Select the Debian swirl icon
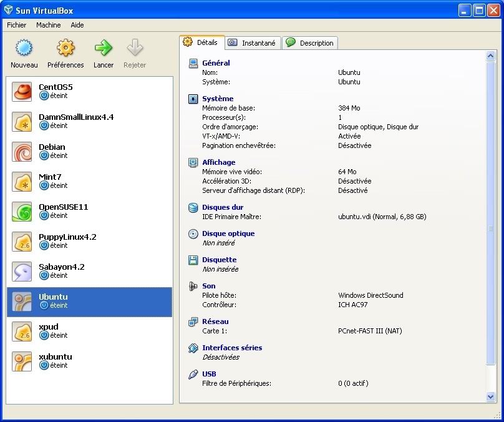This screenshot has width=504, height=422. pos(22,152)
